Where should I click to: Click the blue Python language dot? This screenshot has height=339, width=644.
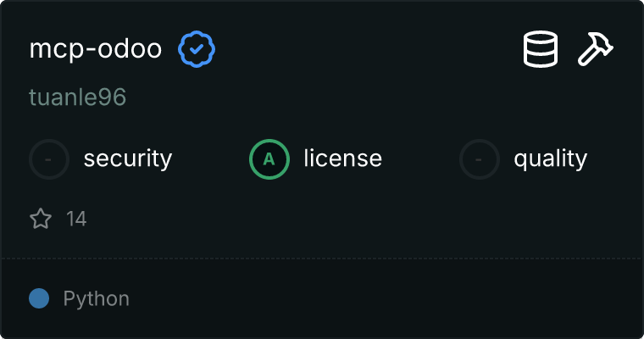click(39, 298)
